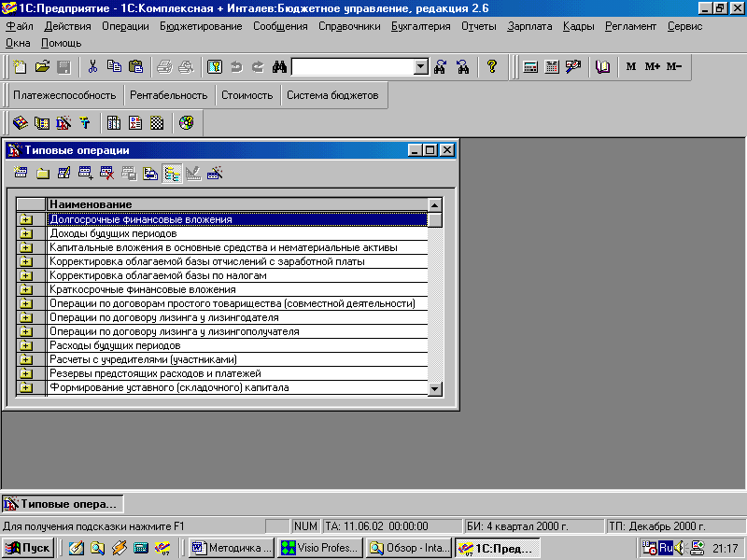Click the M+ memory add button
This screenshot has height=560, width=747.
click(x=652, y=66)
